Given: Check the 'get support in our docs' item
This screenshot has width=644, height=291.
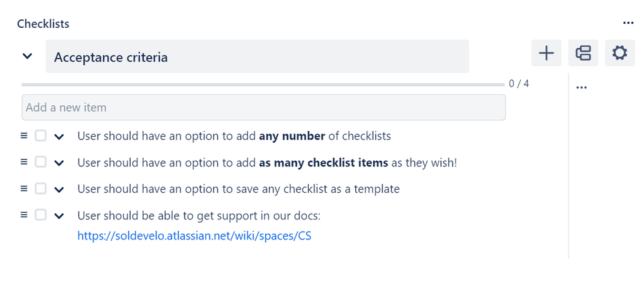Looking at the screenshot, I should (x=40, y=215).
